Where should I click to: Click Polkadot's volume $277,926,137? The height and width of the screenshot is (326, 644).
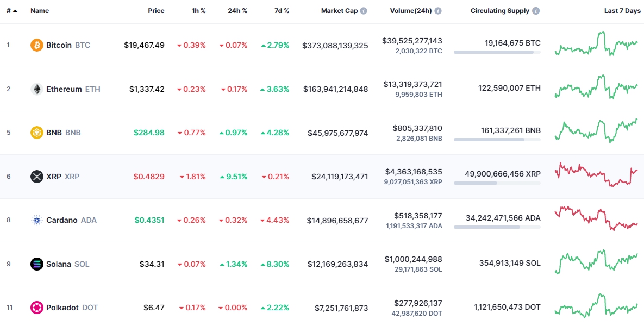417,303
